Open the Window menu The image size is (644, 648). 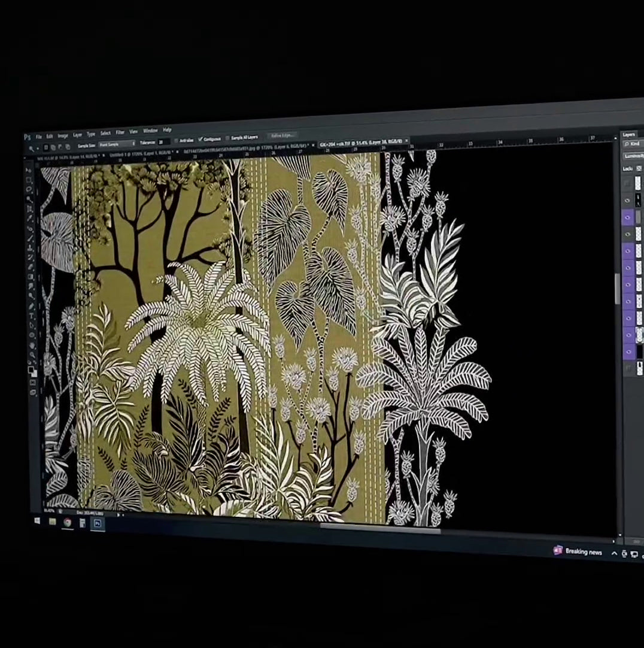(150, 131)
